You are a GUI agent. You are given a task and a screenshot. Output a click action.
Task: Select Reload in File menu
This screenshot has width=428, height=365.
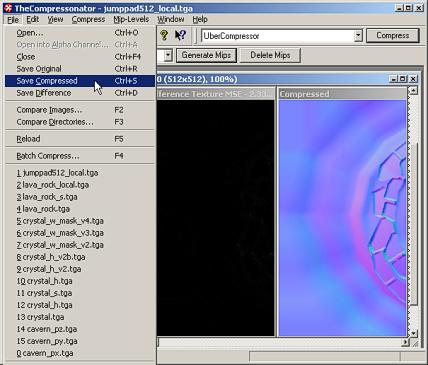80,139
